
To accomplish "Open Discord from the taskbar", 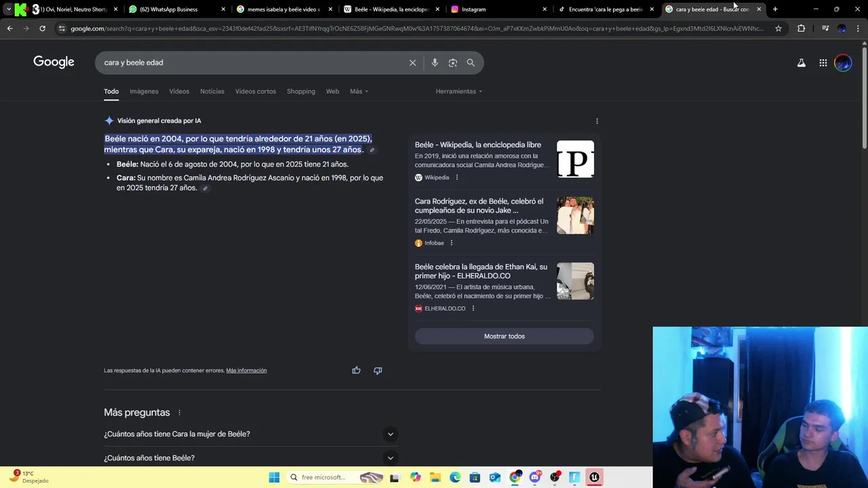I will [x=535, y=477].
